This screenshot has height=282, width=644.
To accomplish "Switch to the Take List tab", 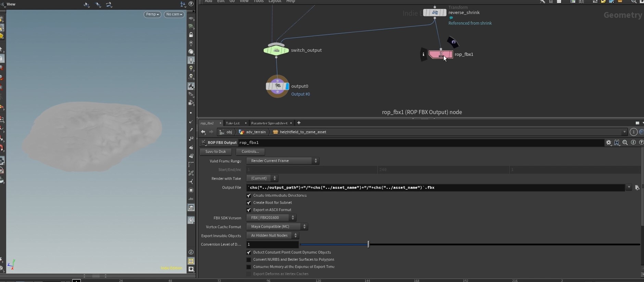I will tap(232, 123).
